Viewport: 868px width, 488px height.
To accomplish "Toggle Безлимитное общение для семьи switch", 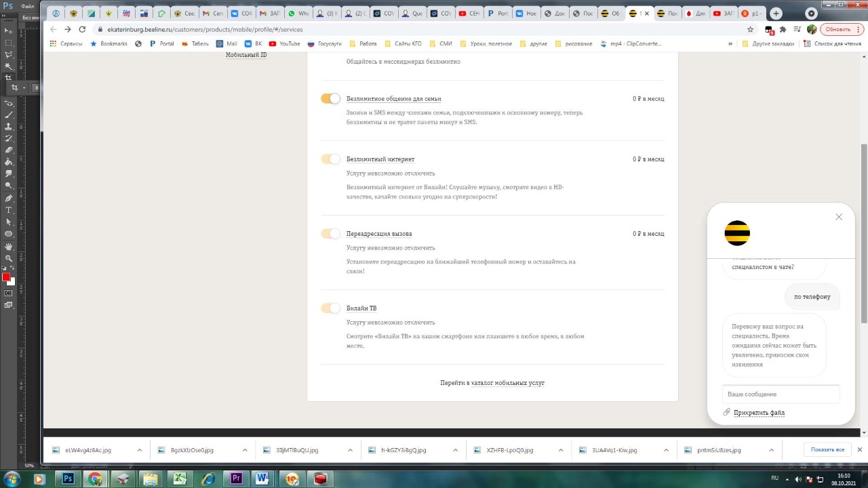I will (330, 99).
